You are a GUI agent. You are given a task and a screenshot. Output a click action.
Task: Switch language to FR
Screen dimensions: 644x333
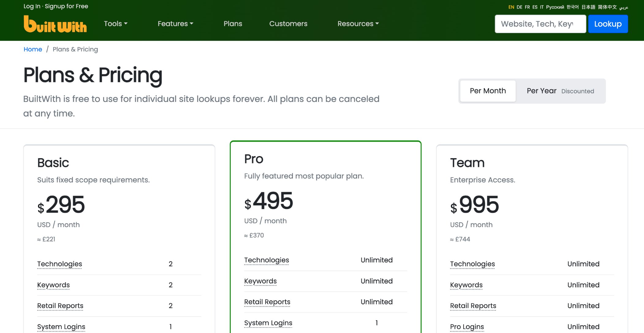coord(527,7)
